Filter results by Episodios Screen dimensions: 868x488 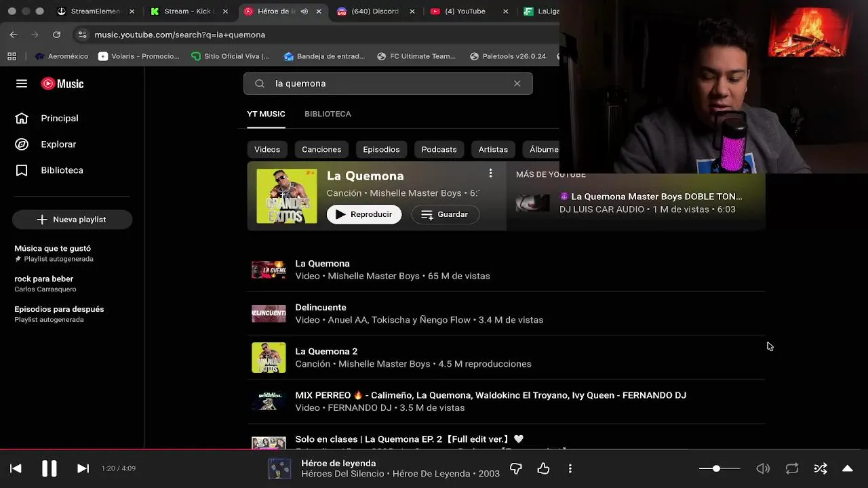(x=381, y=149)
